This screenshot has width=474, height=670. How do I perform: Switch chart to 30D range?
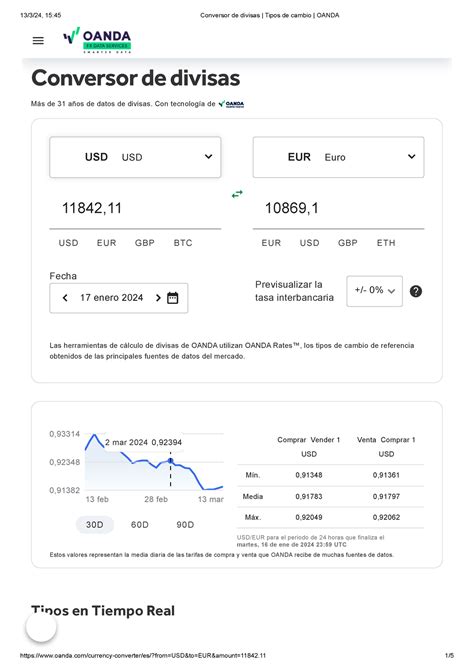(x=95, y=525)
